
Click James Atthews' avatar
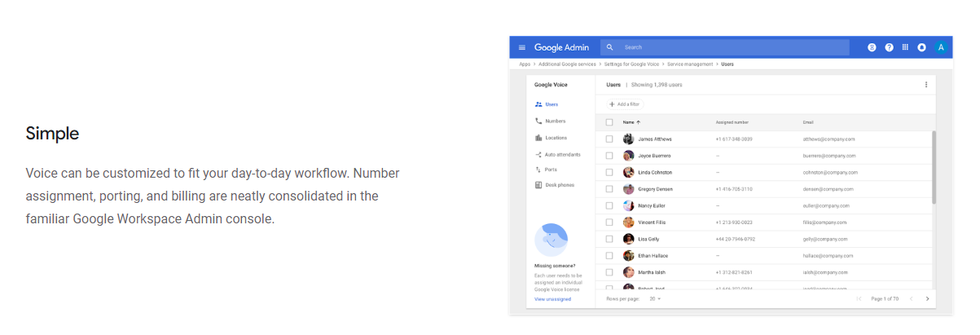[628, 139]
